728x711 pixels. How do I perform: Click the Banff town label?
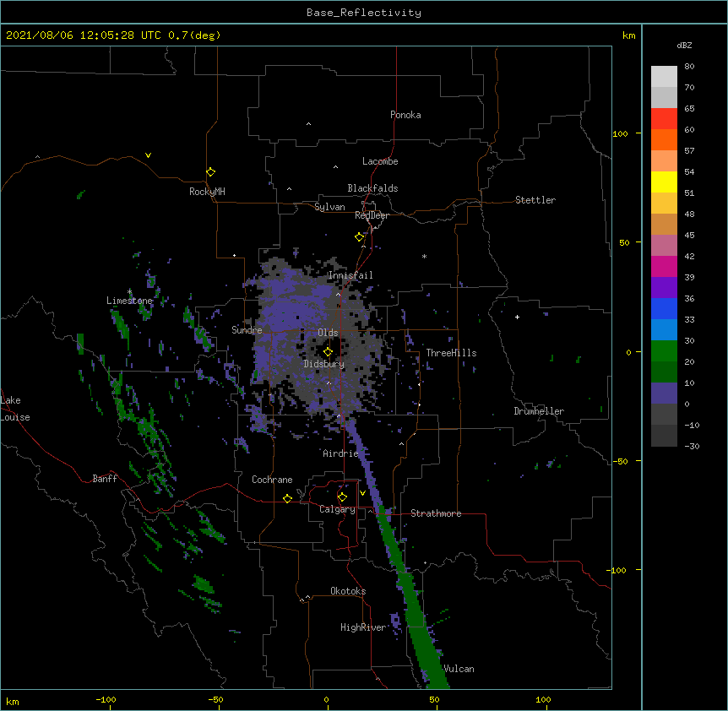[x=105, y=479]
